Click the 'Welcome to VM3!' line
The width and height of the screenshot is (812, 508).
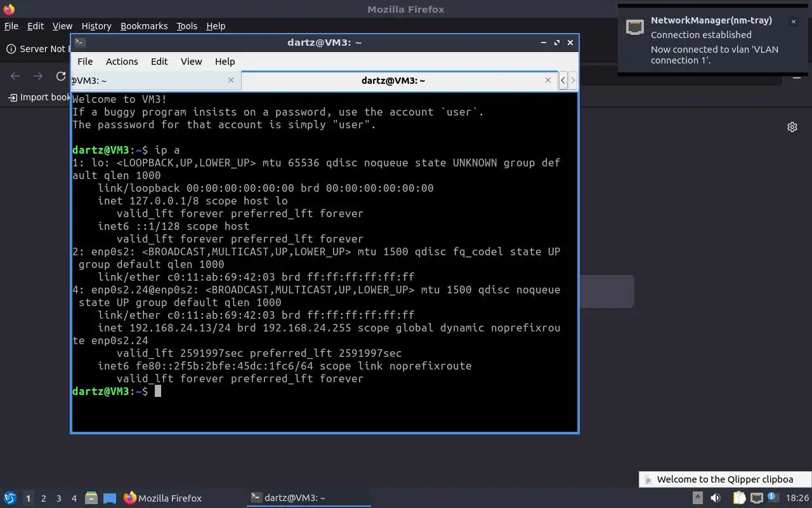[x=120, y=99]
